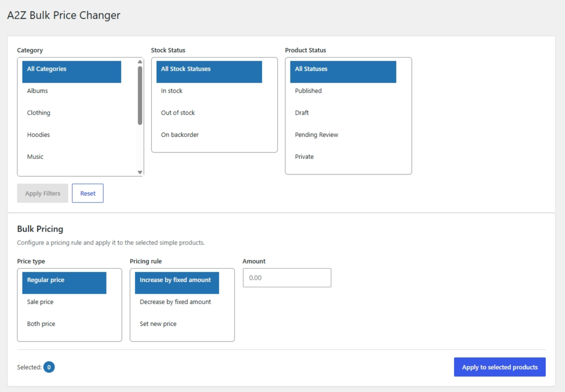
Task: Click the Pricing rule label
Action: click(146, 261)
